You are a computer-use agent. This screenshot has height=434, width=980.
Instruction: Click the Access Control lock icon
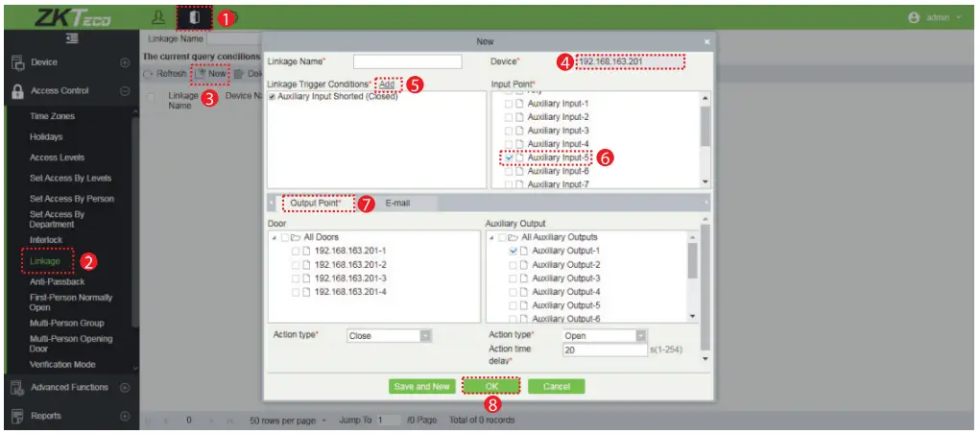pos(17,90)
